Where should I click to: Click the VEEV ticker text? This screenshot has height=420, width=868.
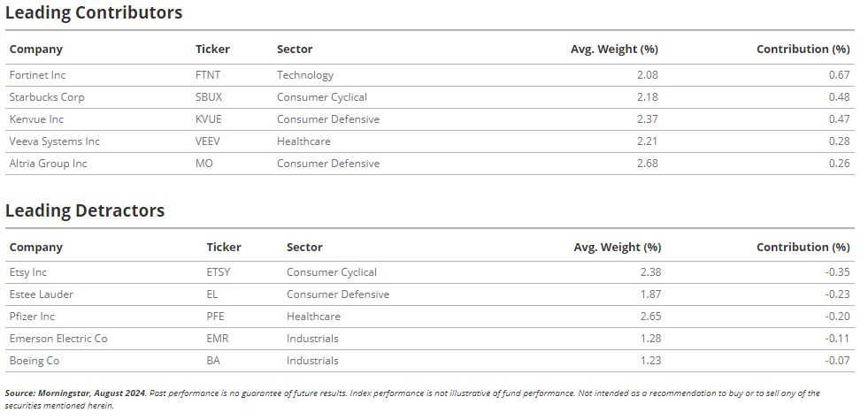pos(208,141)
